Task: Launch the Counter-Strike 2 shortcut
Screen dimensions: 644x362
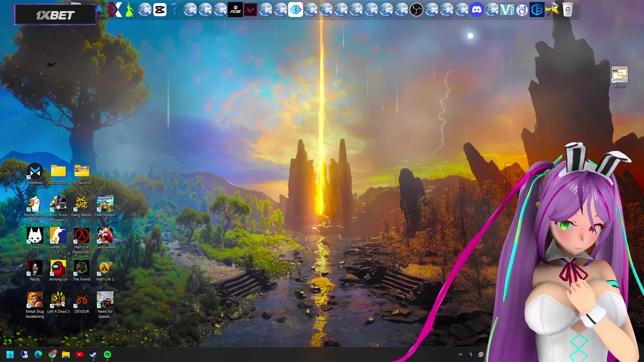Action: [58, 241]
